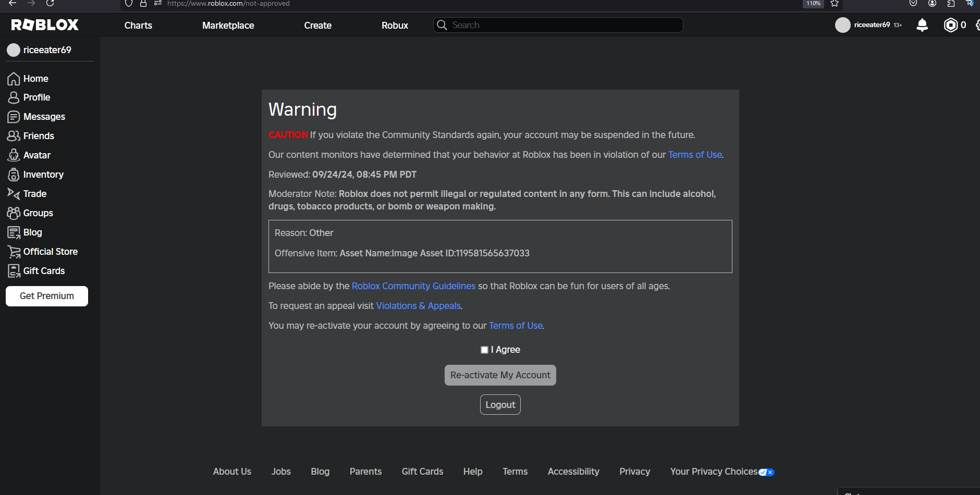Open the notifications bell

[922, 25]
